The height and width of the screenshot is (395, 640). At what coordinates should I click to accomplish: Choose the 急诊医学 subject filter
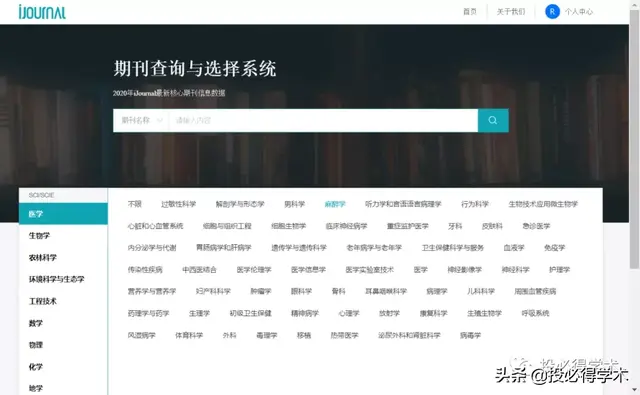tap(536, 226)
